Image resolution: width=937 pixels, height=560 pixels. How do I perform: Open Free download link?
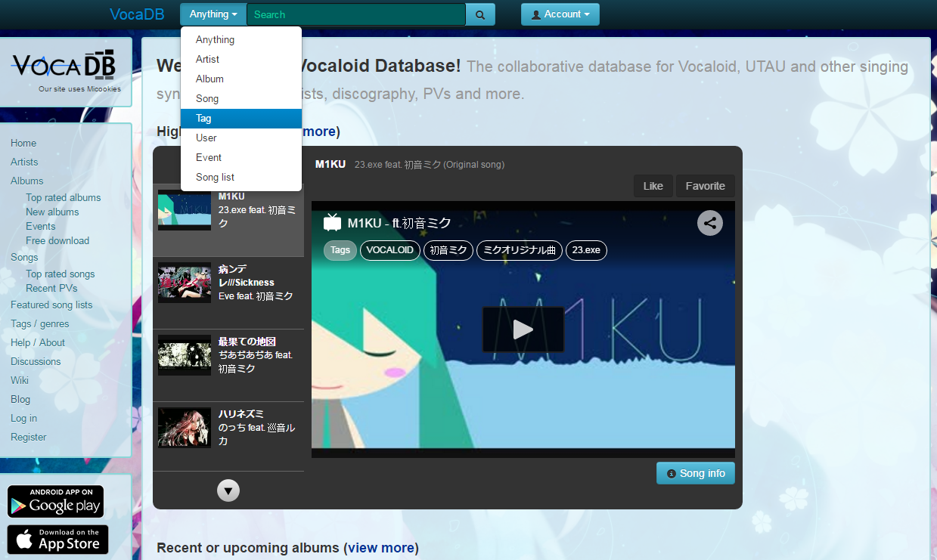57,241
